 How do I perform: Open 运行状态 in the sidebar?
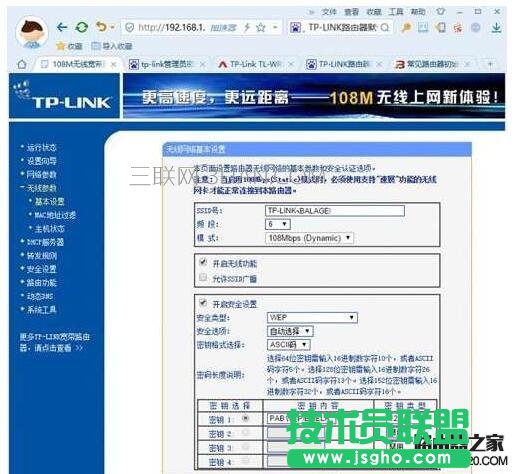coord(41,147)
